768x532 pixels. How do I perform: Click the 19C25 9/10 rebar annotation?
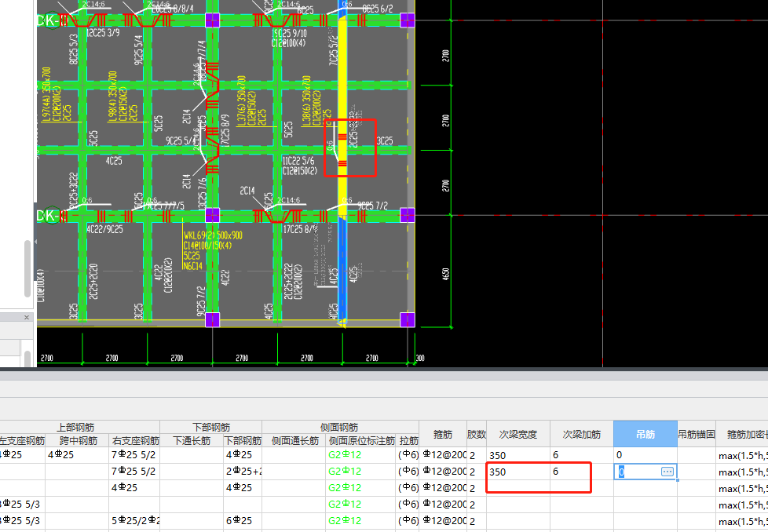click(290, 33)
